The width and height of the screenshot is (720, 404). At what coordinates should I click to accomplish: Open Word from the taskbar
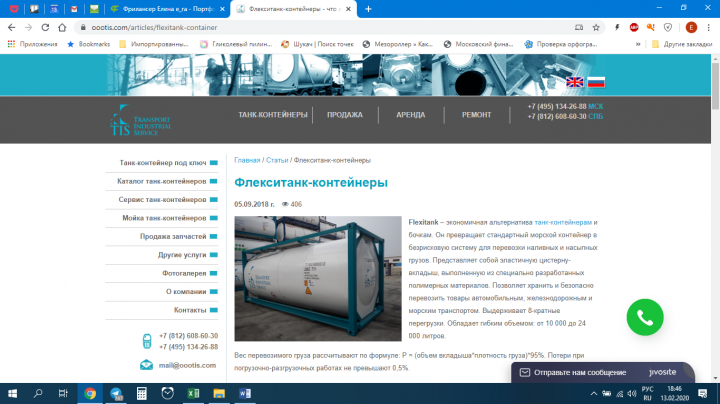[x=245, y=393]
